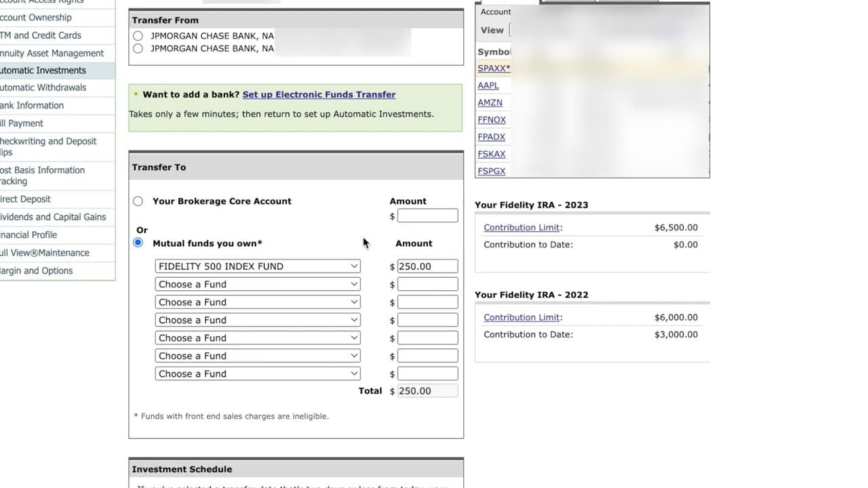Open the second "Choose a Fund" dropdown
The image size is (868, 488).
pos(258,284)
